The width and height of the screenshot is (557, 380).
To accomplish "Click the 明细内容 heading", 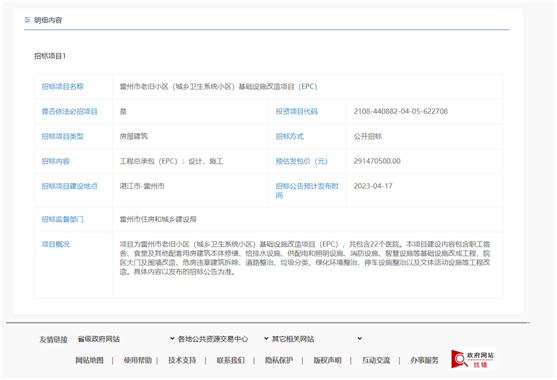I will [x=48, y=20].
